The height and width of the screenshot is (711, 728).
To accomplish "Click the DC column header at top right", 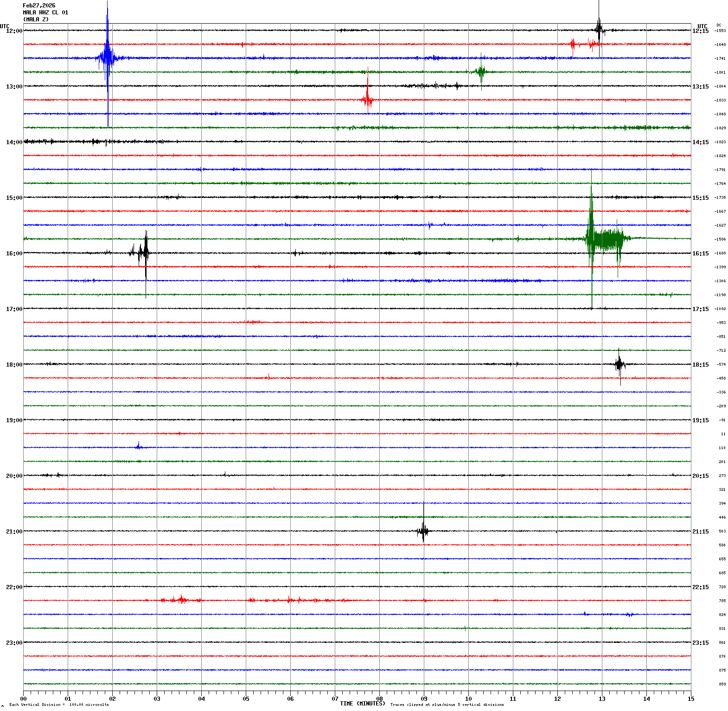I will click(719, 25).
